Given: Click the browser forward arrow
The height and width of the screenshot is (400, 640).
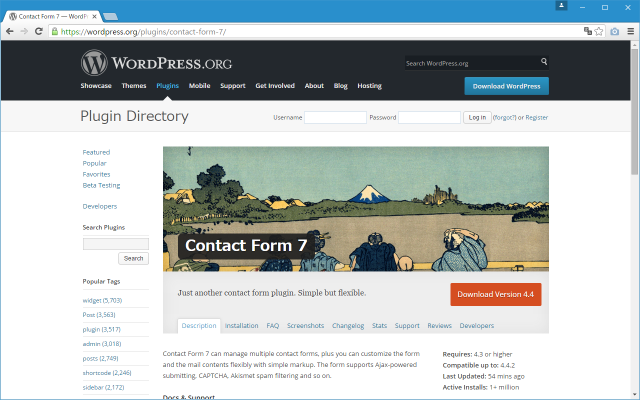Looking at the screenshot, I should pos(24,31).
